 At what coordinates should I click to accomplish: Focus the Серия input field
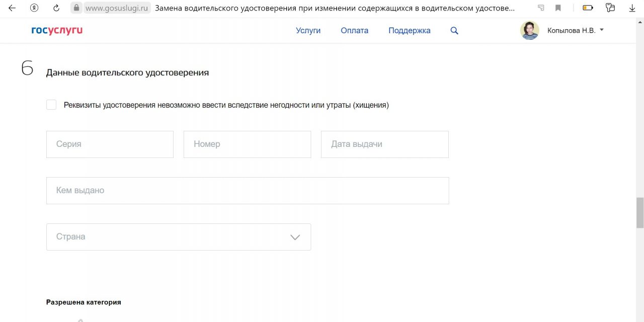[x=110, y=144]
